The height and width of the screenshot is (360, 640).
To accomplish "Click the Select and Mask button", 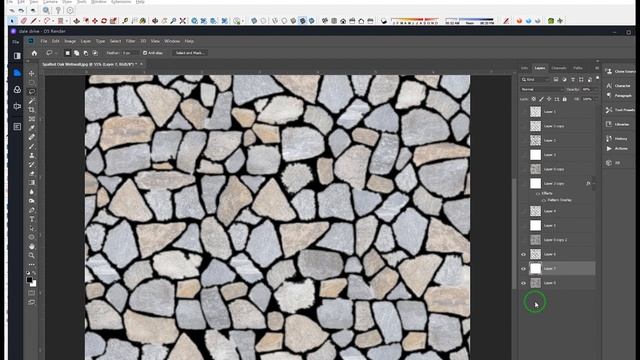I will [189, 53].
